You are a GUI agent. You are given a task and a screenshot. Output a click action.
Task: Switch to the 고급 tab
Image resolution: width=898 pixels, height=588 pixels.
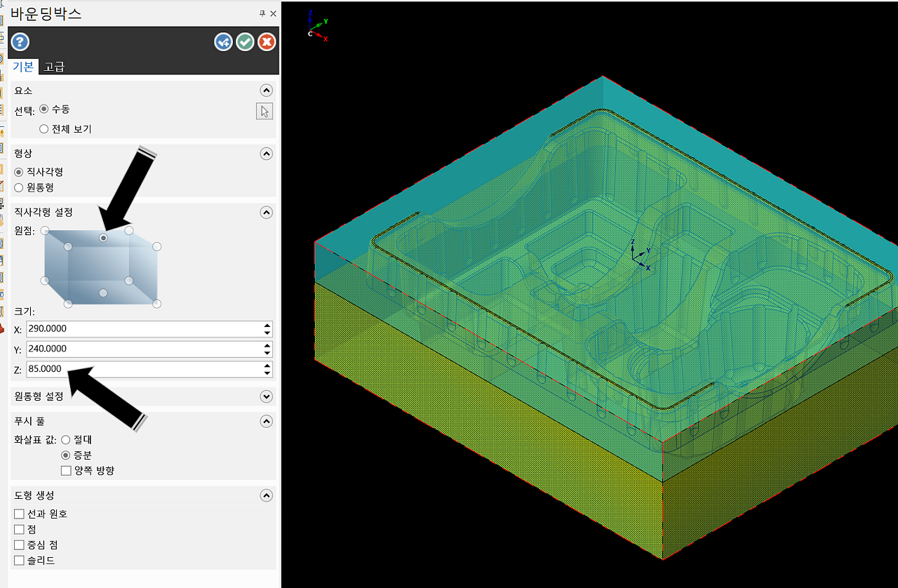tap(55, 67)
